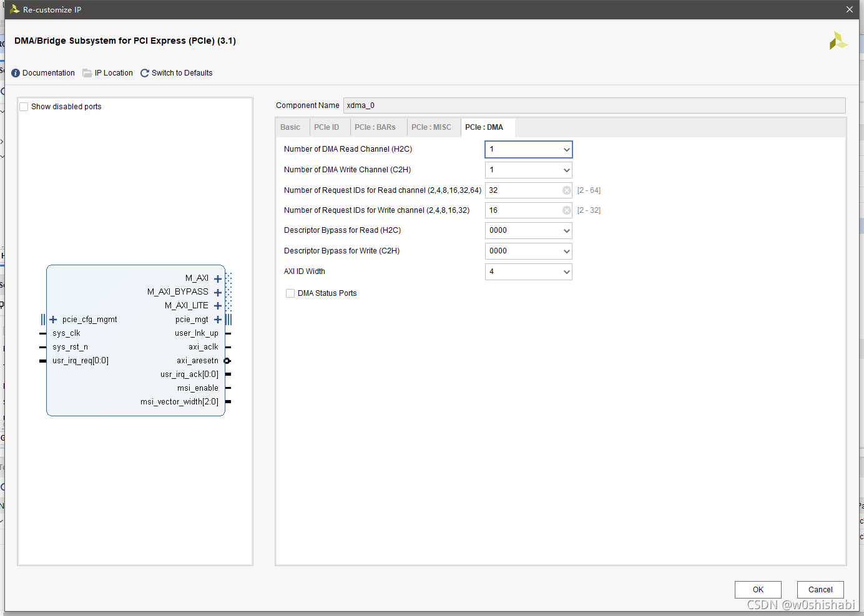This screenshot has width=864, height=616.
Task: Select the axi_aclk port label
Action: tap(204, 347)
